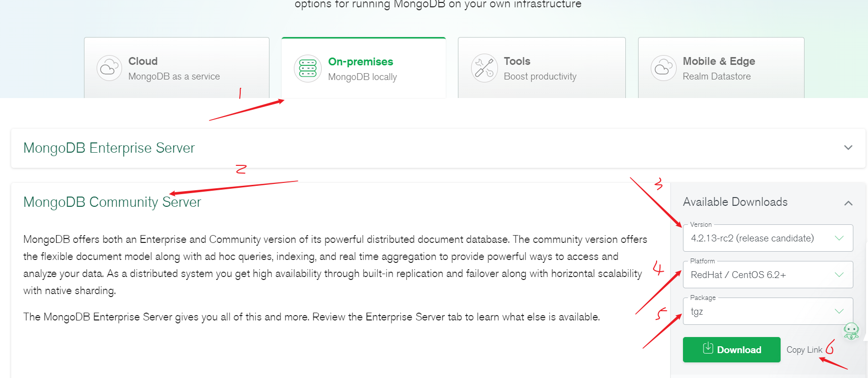Select the On-premises tab
868x378 pixels.
[364, 68]
